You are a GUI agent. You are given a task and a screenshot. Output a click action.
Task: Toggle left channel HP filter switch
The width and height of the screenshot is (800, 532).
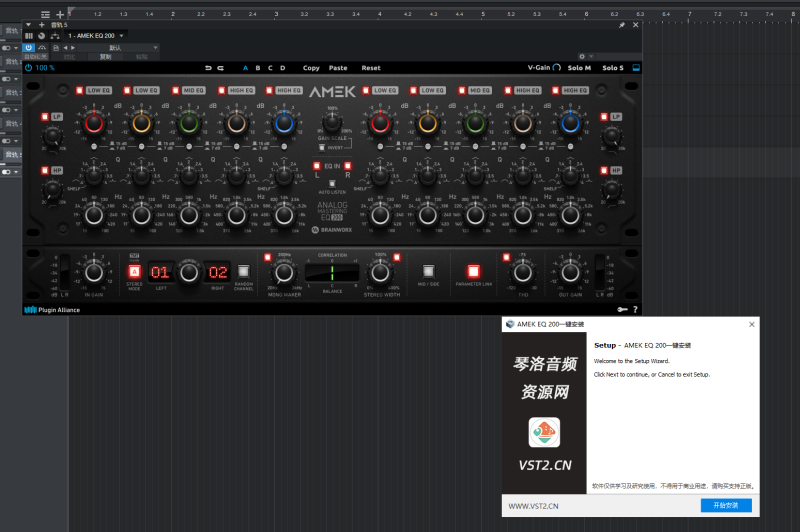pos(45,170)
